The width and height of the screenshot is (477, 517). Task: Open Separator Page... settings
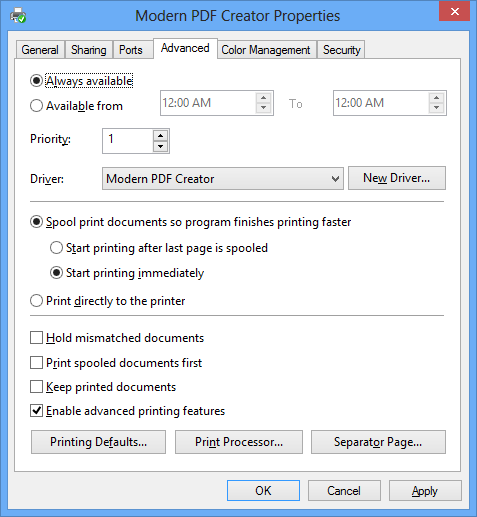(378, 442)
